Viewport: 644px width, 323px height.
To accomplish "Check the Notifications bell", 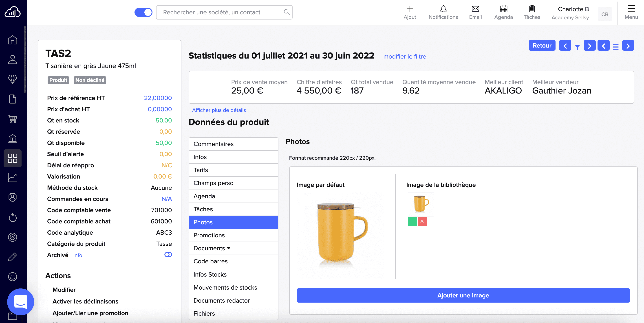I will [443, 12].
